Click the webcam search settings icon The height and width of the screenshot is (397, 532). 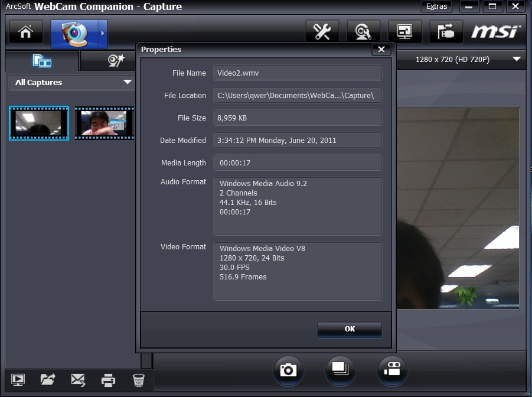click(363, 32)
